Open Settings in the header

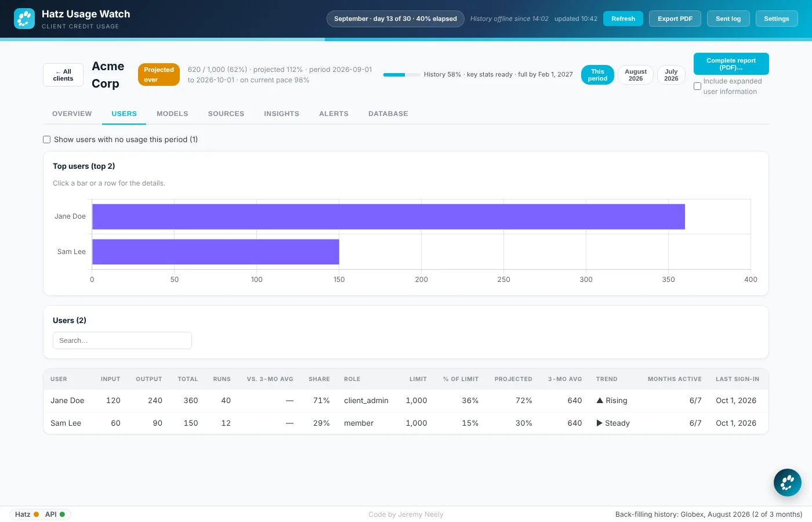tap(777, 19)
